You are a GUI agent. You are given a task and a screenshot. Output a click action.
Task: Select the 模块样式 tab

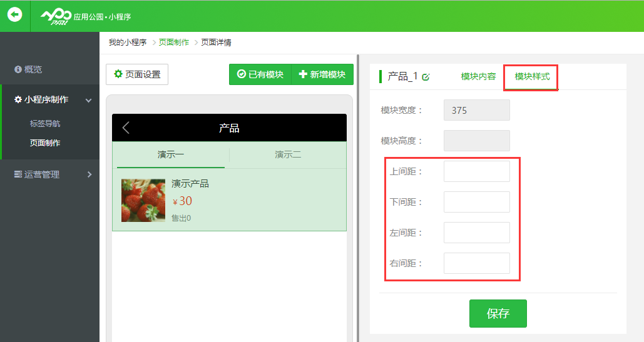pos(532,76)
